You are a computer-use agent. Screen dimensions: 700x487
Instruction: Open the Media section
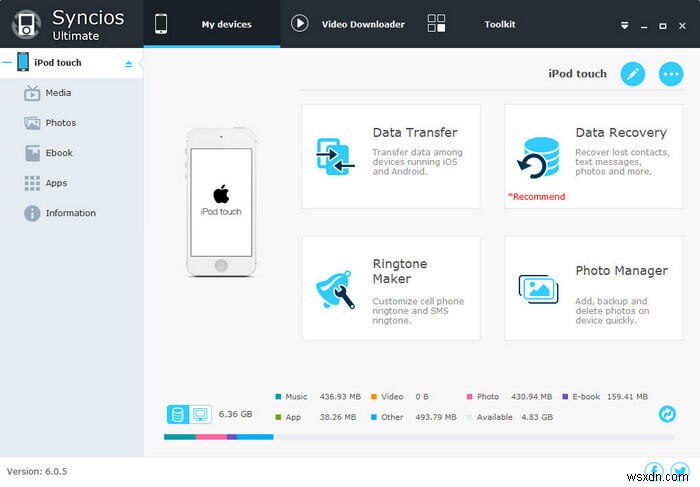[58, 93]
